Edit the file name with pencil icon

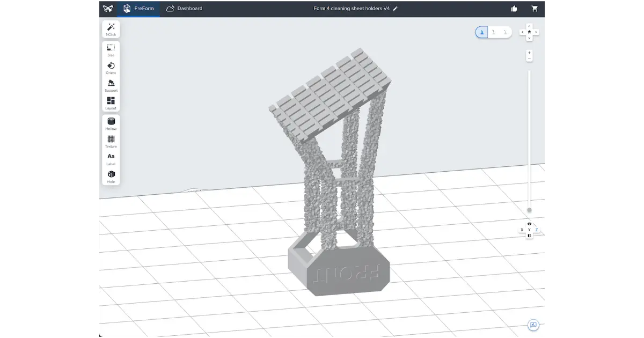tap(396, 9)
